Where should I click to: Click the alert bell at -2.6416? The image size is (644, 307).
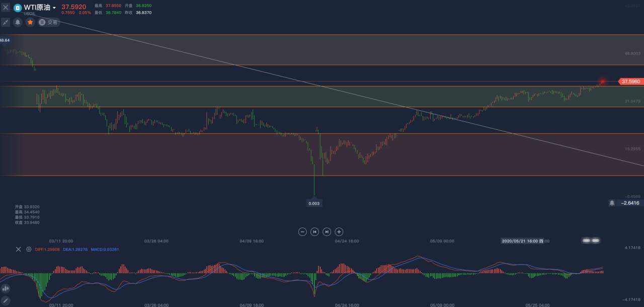tap(612, 203)
